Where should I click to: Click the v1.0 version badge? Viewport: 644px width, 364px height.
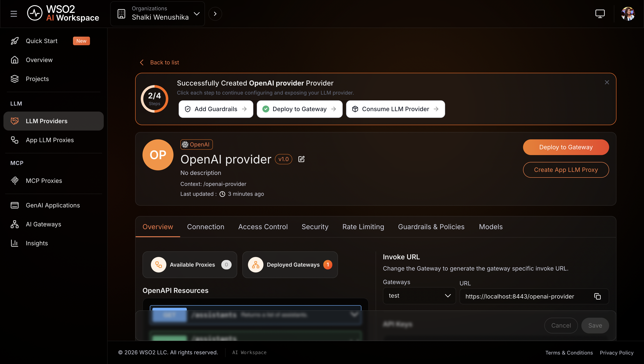pyautogui.click(x=283, y=159)
